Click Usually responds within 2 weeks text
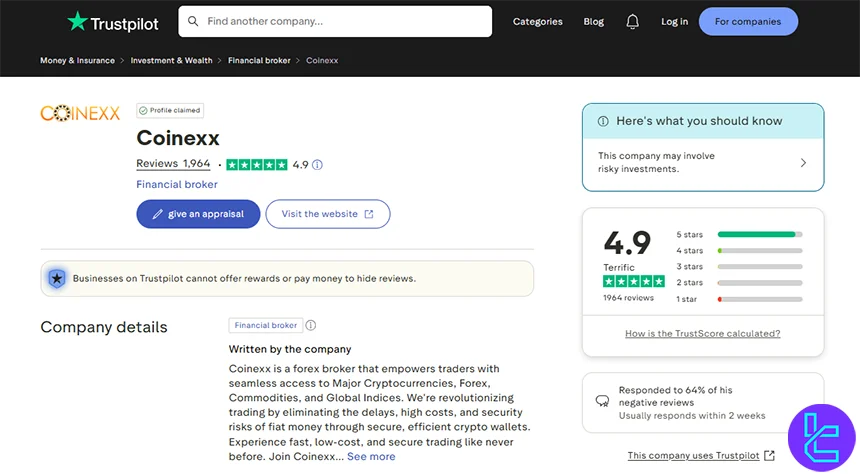This screenshot has height=476, width=860. pyautogui.click(x=692, y=416)
